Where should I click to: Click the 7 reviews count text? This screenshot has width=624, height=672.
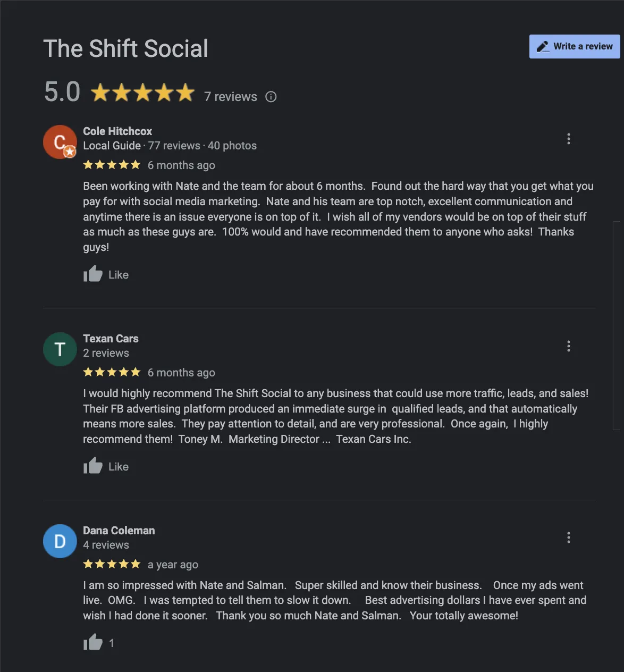pyautogui.click(x=231, y=97)
